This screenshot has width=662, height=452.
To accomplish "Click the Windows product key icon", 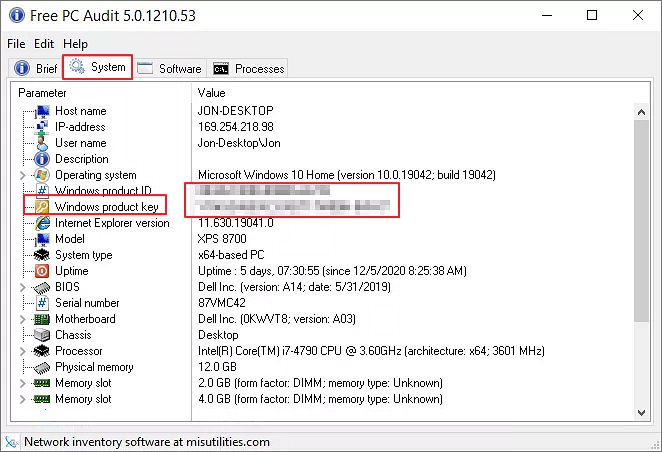I will click(x=42, y=207).
